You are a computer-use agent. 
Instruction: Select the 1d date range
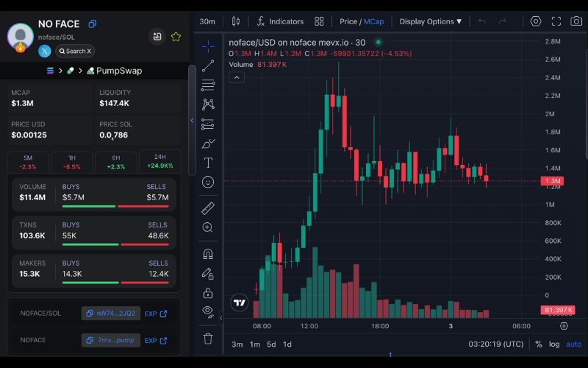(287, 344)
